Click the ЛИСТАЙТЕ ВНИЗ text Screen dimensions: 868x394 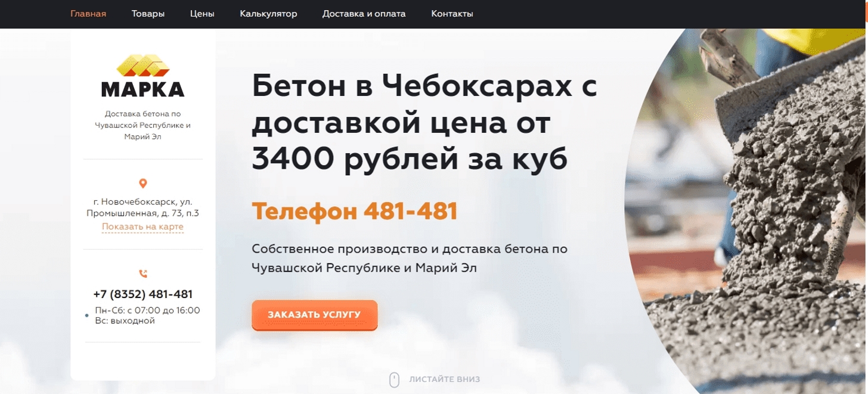[445, 380]
